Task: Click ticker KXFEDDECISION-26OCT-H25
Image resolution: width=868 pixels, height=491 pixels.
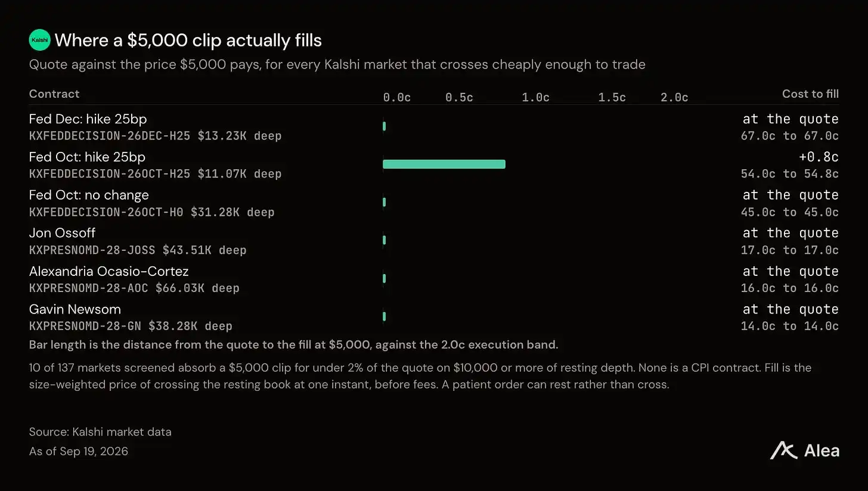Action: [110, 174]
